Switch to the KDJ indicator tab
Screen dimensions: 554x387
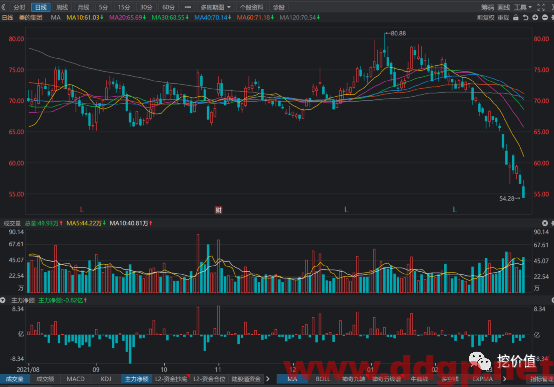point(106,379)
